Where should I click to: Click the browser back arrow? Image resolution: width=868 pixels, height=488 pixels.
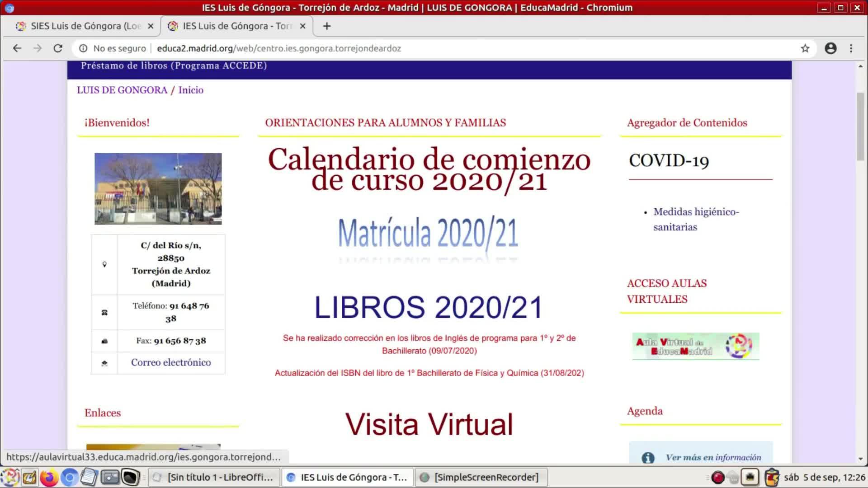[17, 48]
